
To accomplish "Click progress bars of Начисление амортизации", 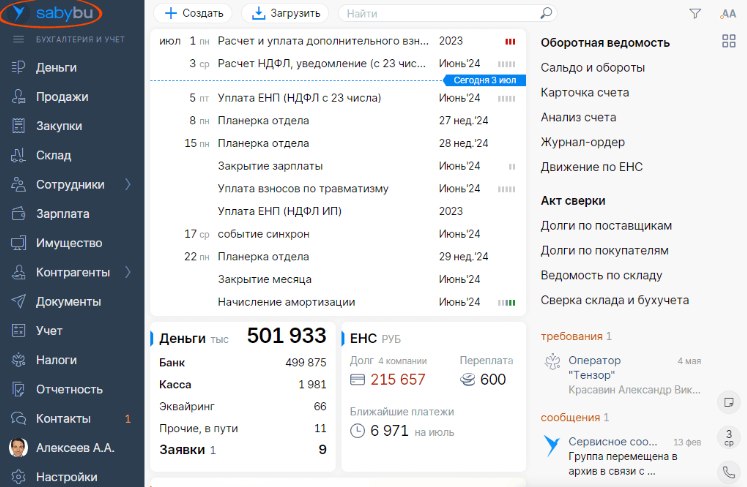I will click(x=506, y=302).
